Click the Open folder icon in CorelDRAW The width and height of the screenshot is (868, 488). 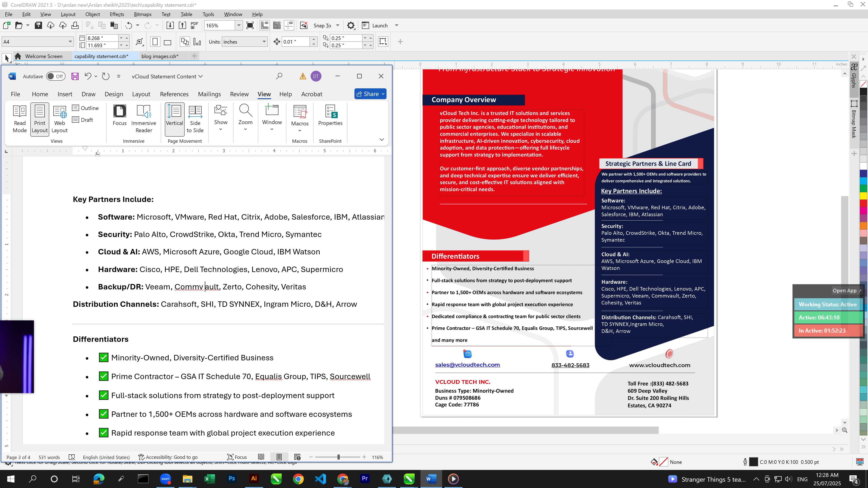(x=19, y=25)
